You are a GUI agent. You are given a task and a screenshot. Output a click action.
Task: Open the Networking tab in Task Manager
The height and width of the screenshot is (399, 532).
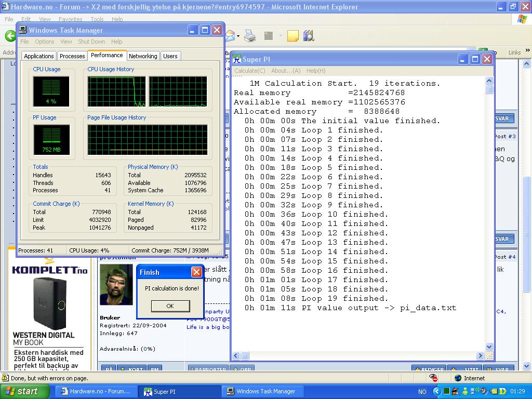(x=143, y=56)
